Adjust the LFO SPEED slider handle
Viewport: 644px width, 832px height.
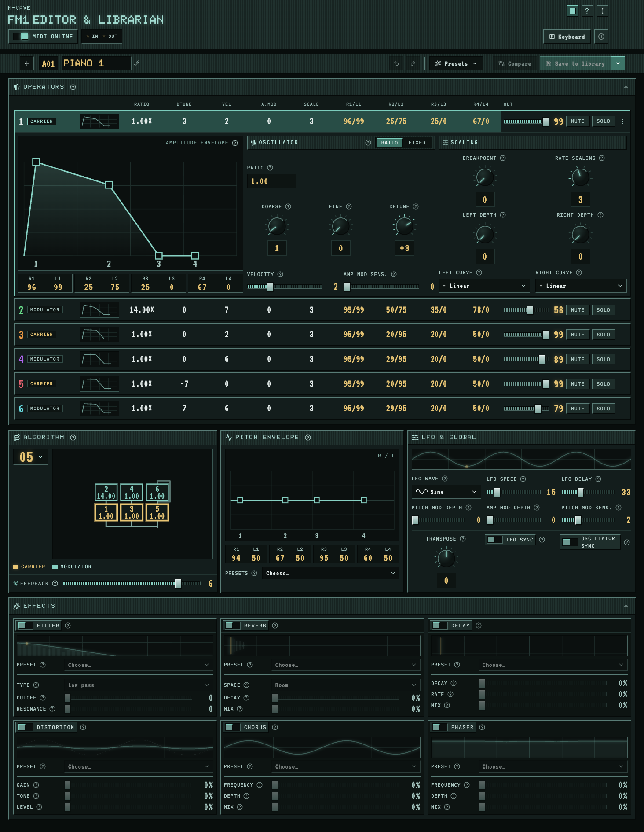tap(497, 492)
